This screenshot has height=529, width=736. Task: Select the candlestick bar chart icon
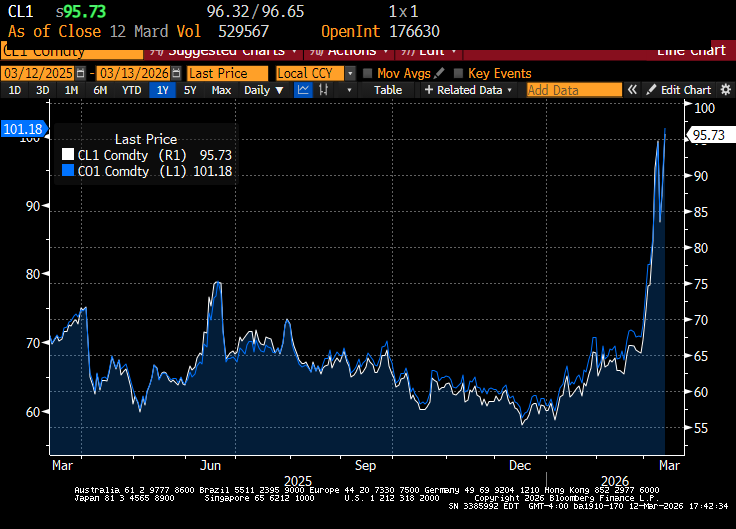323,90
